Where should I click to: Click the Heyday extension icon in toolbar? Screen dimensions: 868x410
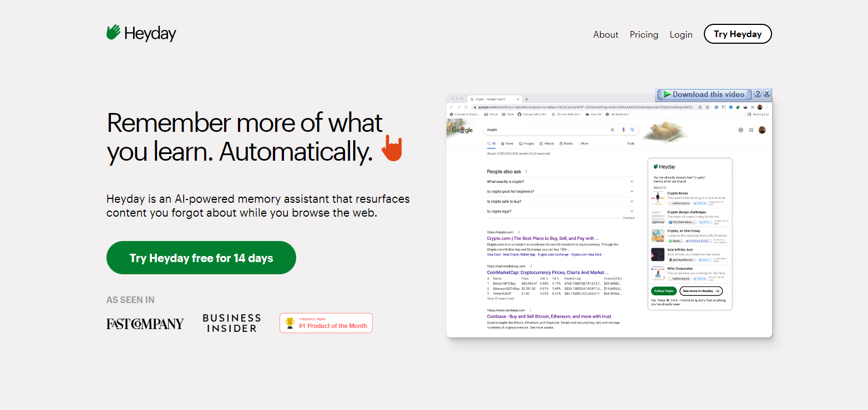click(x=738, y=107)
